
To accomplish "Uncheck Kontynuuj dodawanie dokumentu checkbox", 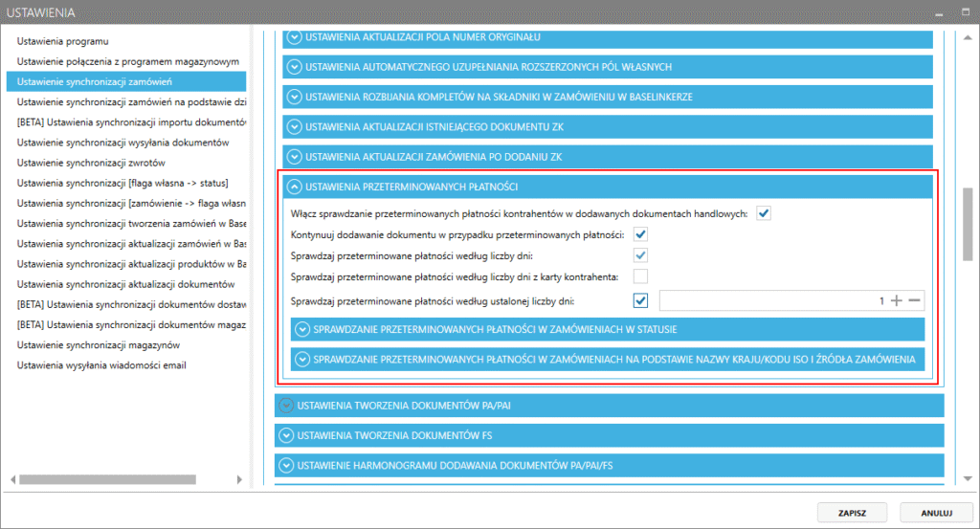I will pos(641,234).
